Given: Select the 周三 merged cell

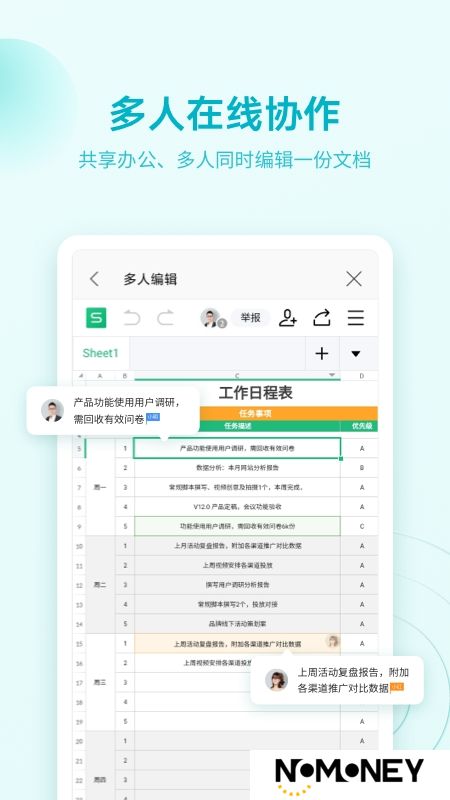Looking at the screenshot, I should [x=100, y=682].
